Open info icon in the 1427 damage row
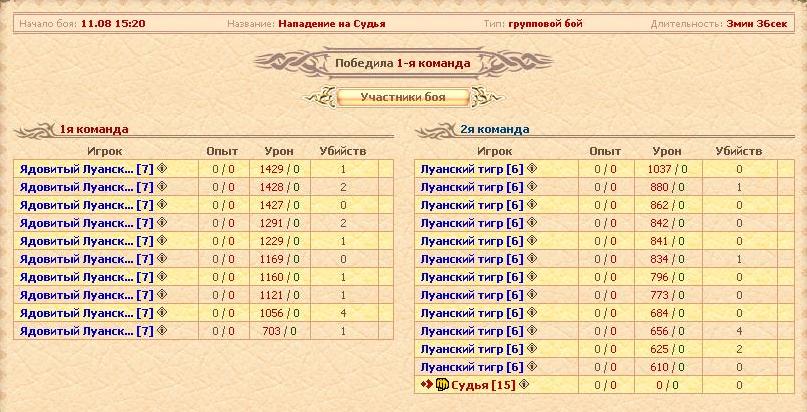The image size is (807, 412). pos(162,204)
